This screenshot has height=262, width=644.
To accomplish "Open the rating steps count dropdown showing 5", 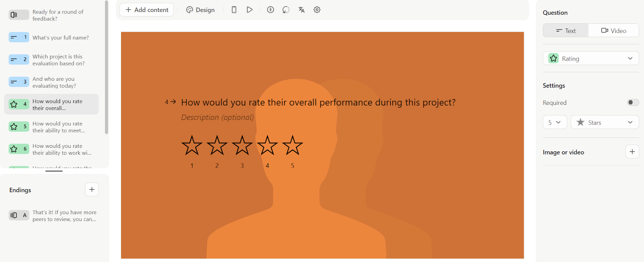I will 555,122.
